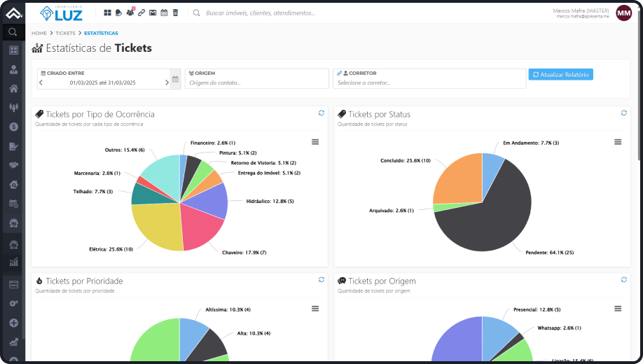Open the calendar icon in top toolbar
Image resolution: width=643 pixels, height=364 pixels.
click(x=164, y=13)
